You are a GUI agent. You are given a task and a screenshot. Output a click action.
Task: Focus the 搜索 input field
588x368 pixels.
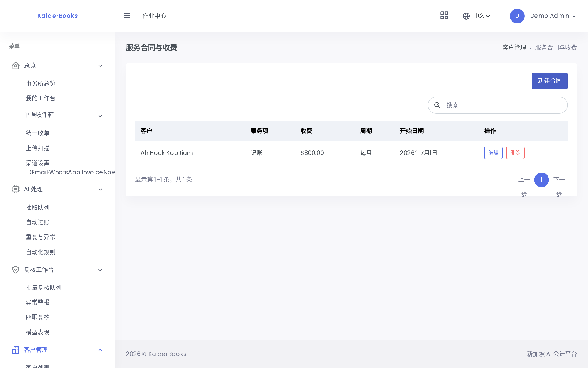point(498,105)
